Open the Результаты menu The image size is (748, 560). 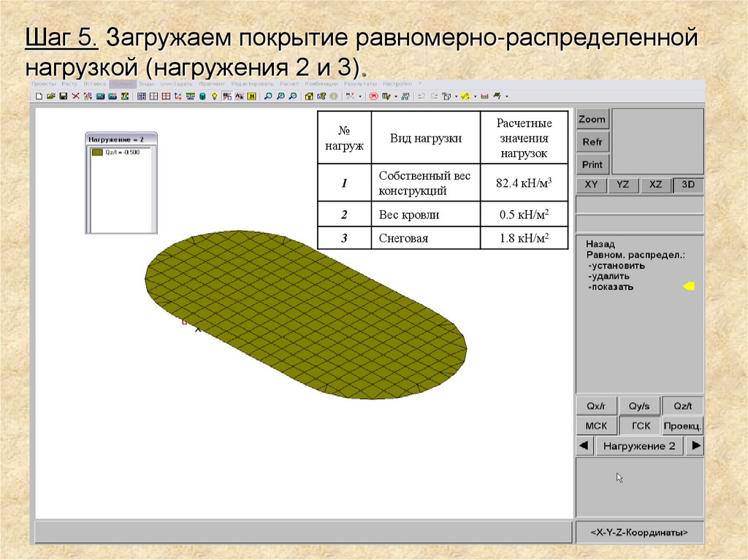361,85
